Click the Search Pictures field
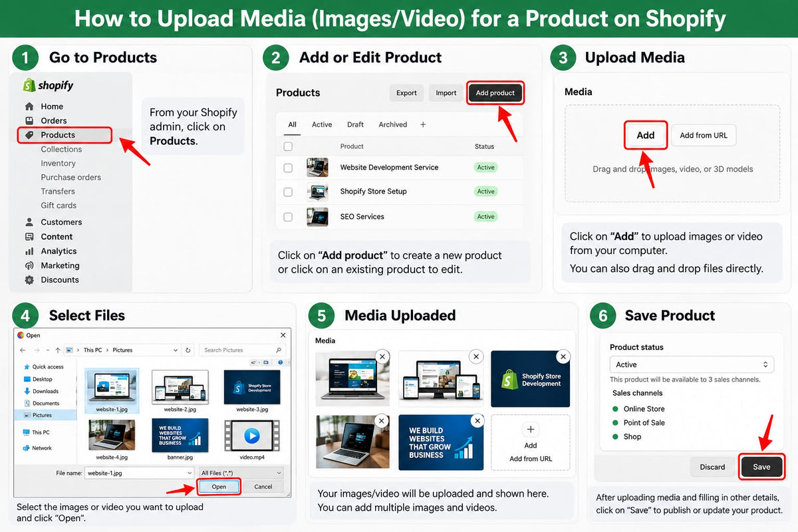Image resolution: width=798 pixels, height=532 pixels. [243, 350]
